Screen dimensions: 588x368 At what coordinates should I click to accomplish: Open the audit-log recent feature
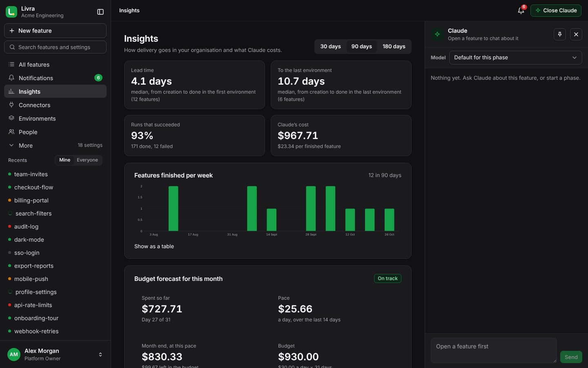[x=55, y=227]
